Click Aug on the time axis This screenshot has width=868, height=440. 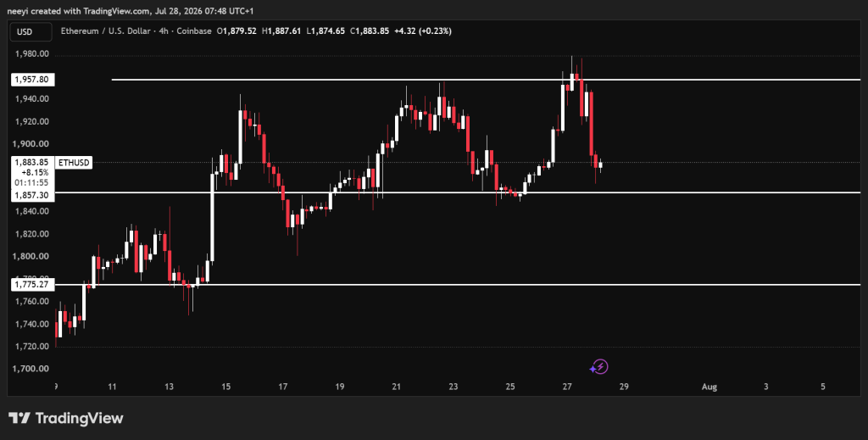point(709,387)
